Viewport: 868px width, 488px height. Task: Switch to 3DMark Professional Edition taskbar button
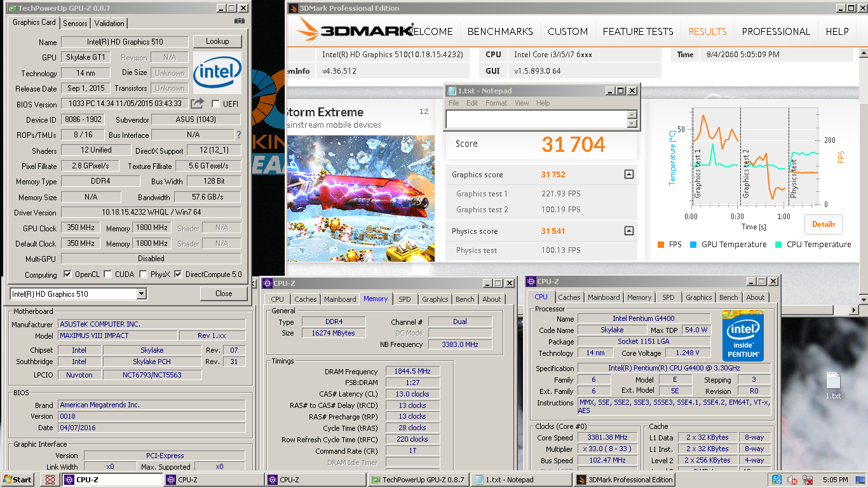click(624, 480)
